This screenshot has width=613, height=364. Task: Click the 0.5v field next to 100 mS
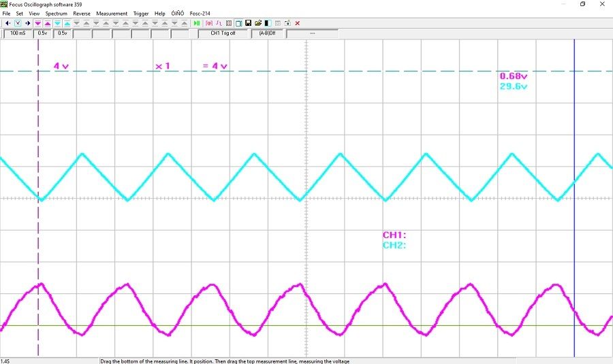(42, 33)
